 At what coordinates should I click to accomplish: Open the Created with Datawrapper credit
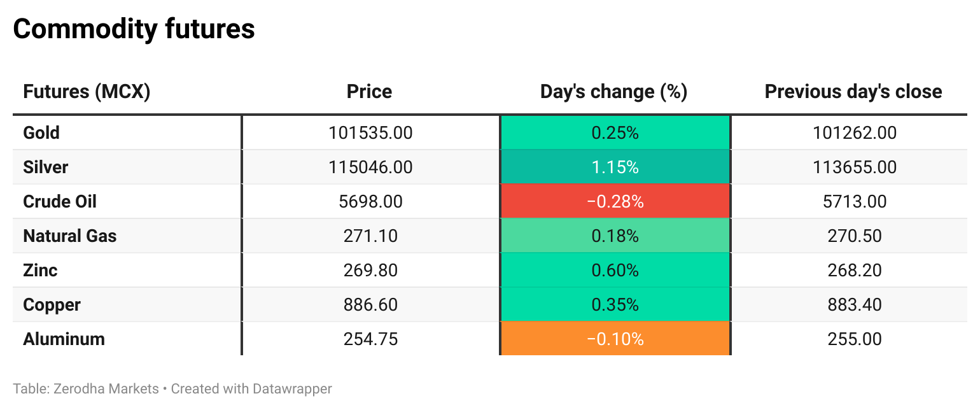click(x=251, y=388)
